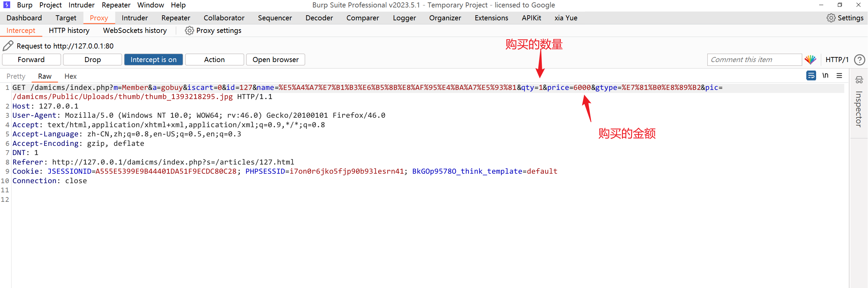The width and height of the screenshot is (868, 288).
Task: Toggle the Intercept is on button
Action: tap(154, 59)
